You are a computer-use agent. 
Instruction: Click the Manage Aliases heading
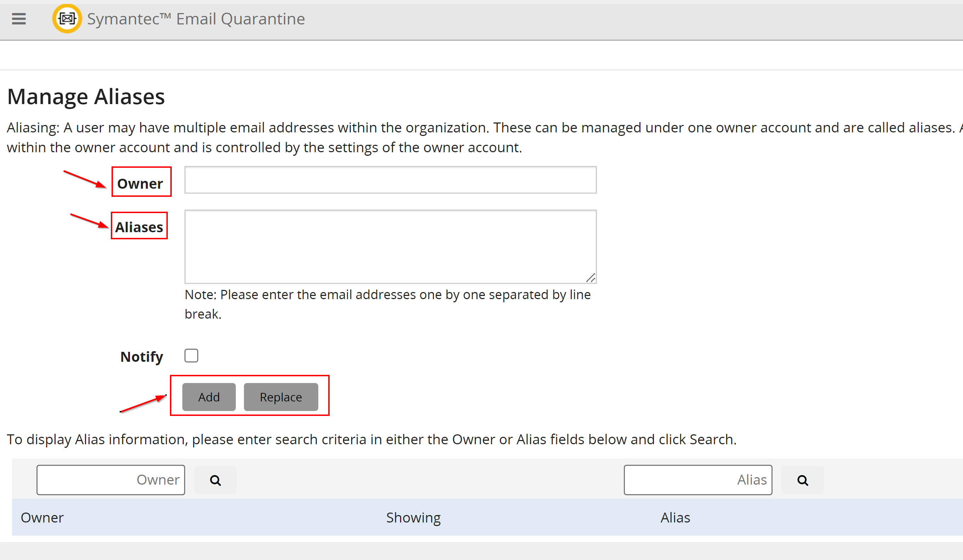coord(86,97)
